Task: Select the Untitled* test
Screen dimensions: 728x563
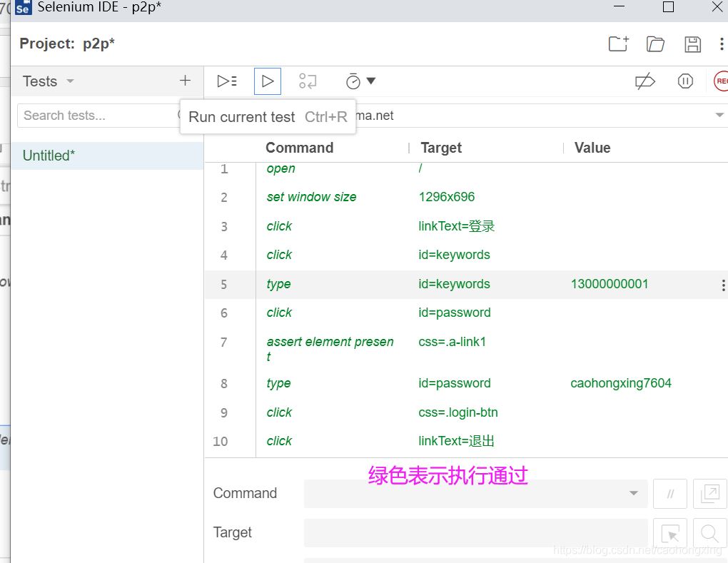Action: 107,156
